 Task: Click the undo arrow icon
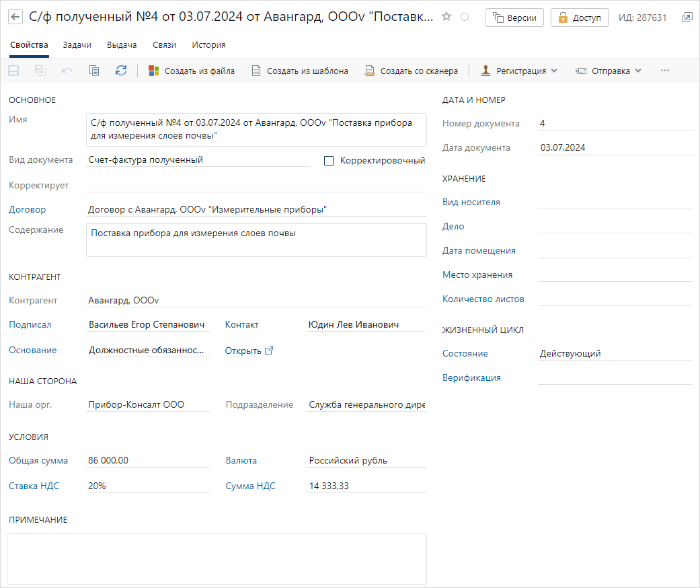[67, 71]
